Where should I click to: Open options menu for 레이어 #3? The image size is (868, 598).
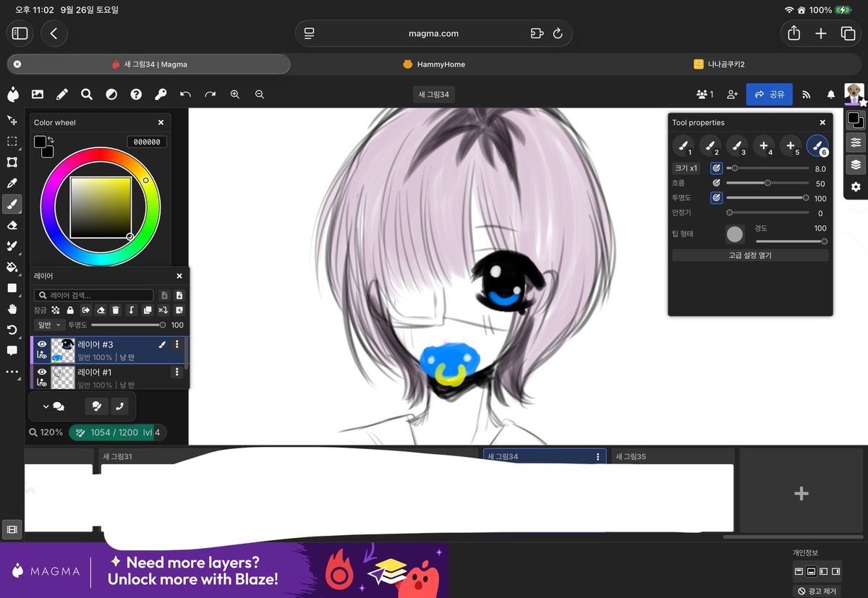pos(177,345)
